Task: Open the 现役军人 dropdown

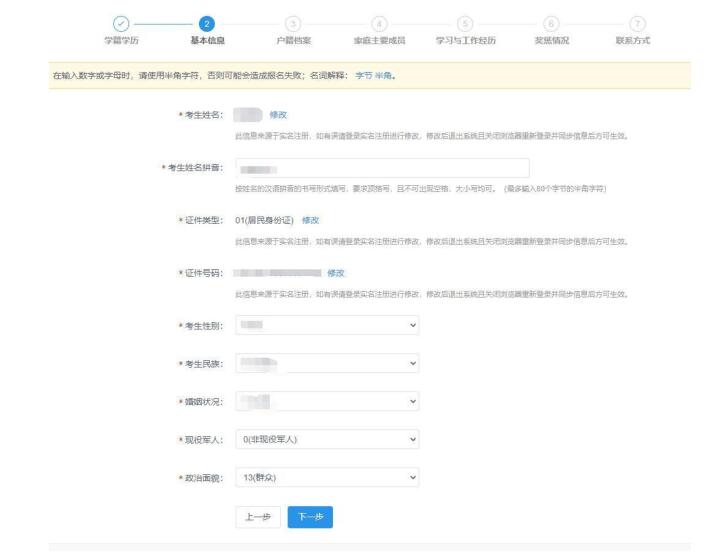Action: click(327, 439)
